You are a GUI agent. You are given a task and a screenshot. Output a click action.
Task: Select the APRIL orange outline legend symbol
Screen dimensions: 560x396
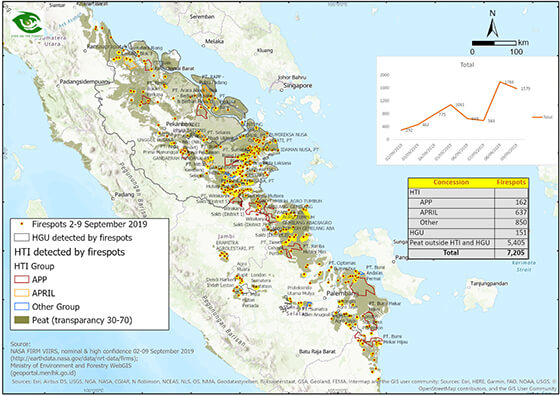pyautogui.click(x=21, y=293)
